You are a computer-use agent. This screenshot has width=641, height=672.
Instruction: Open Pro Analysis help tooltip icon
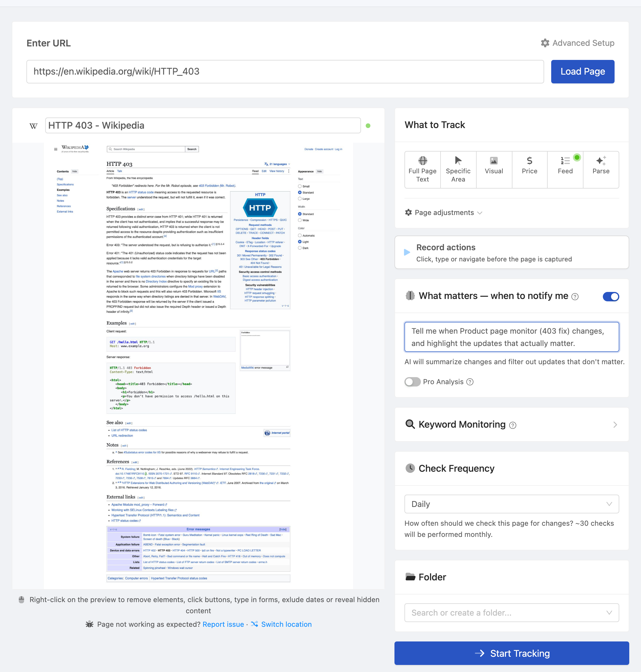(x=470, y=382)
